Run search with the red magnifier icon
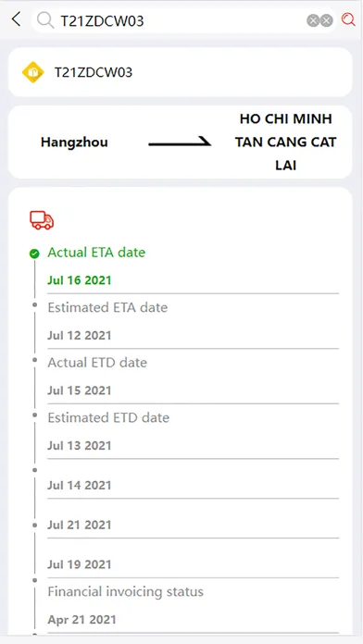The width and height of the screenshot is (363, 644). (x=348, y=19)
